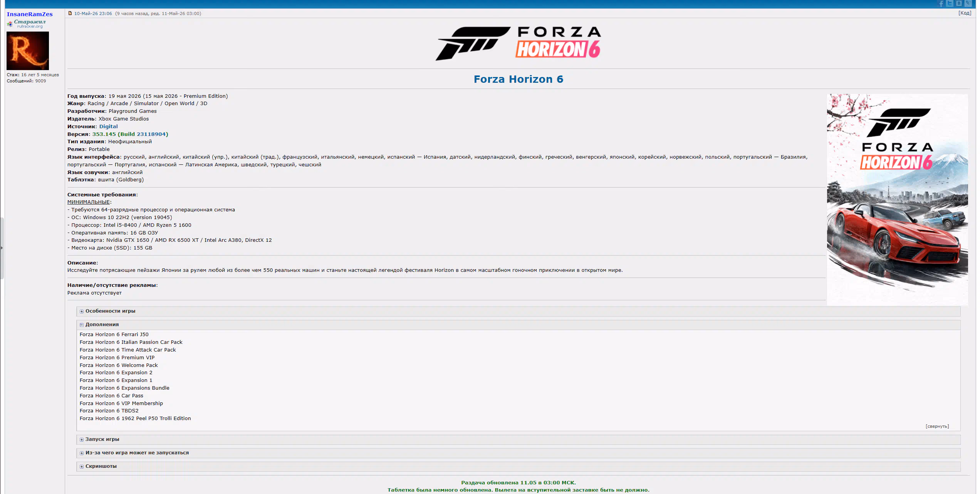
Task: Click the Facebook share icon
Action: click(x=941, y=3)
